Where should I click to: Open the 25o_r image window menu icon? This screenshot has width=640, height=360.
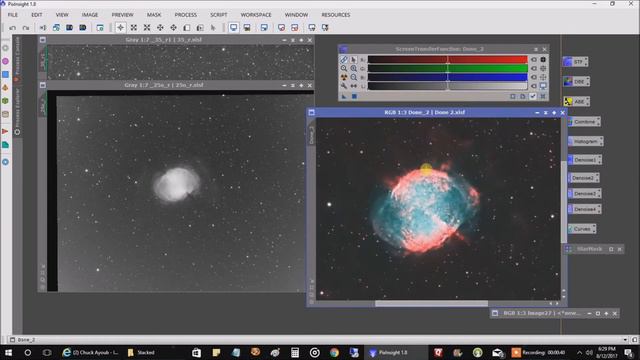click(x=43, y=85)
